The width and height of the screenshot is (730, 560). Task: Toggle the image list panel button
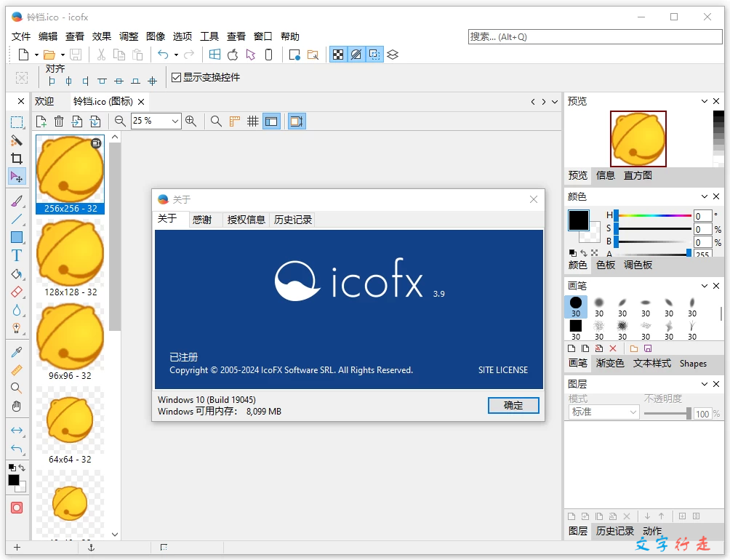271,121
